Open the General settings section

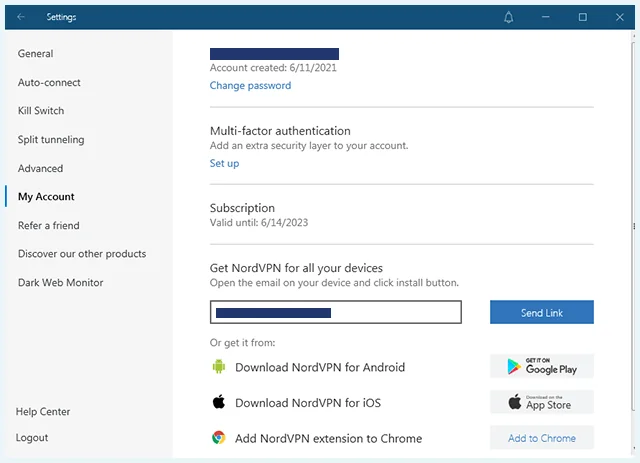(x=36, y=53)
